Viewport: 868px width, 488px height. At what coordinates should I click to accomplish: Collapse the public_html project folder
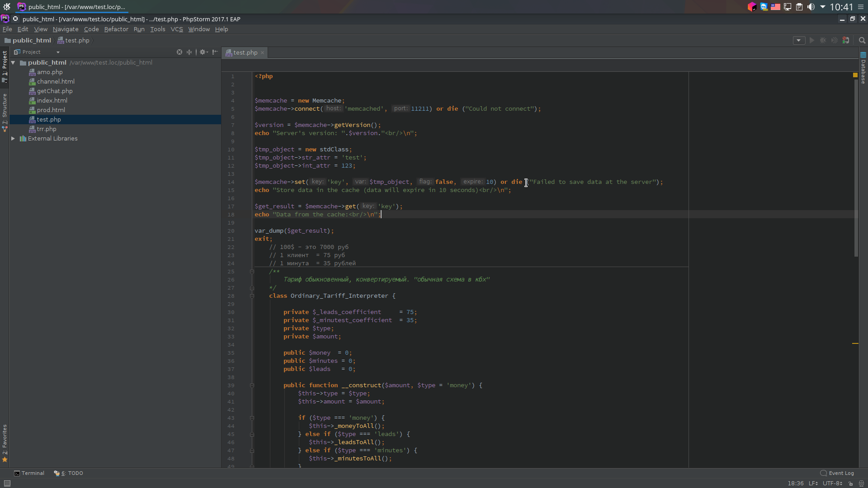13,63
